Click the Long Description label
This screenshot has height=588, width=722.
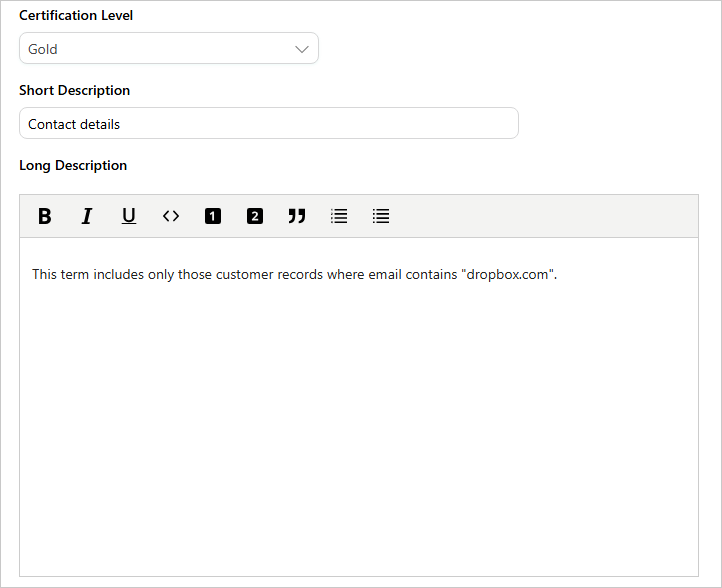[x=73, y=165]
